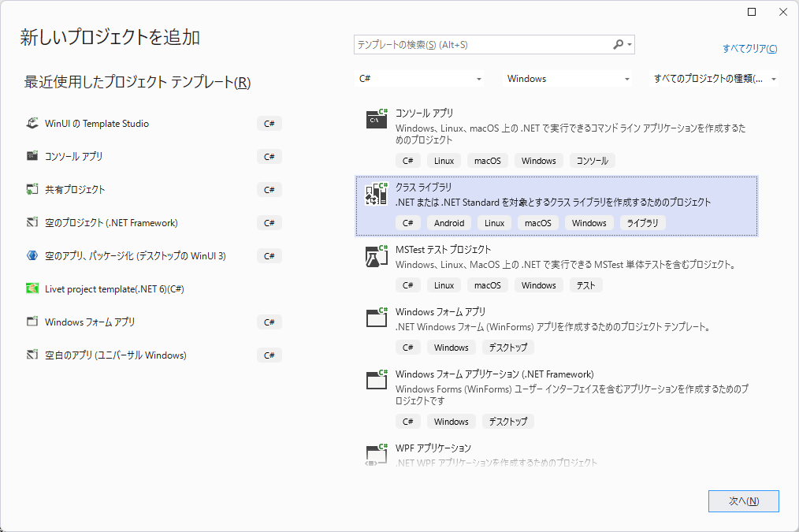Click the search magnifier icon
799x532 pixels.
[x=618, y=45]
